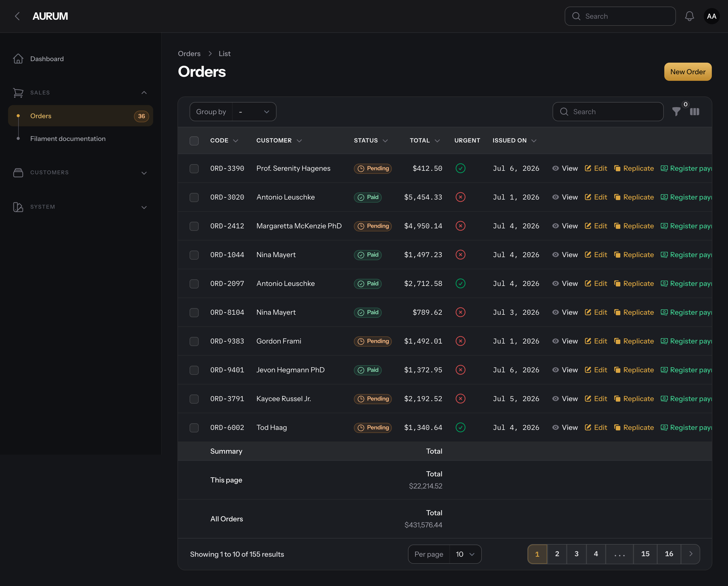Tick the checkbox for ORD-3390
The height and width of the screenshot is (586, 728).
pyautogui.click(x=194, y=168)
